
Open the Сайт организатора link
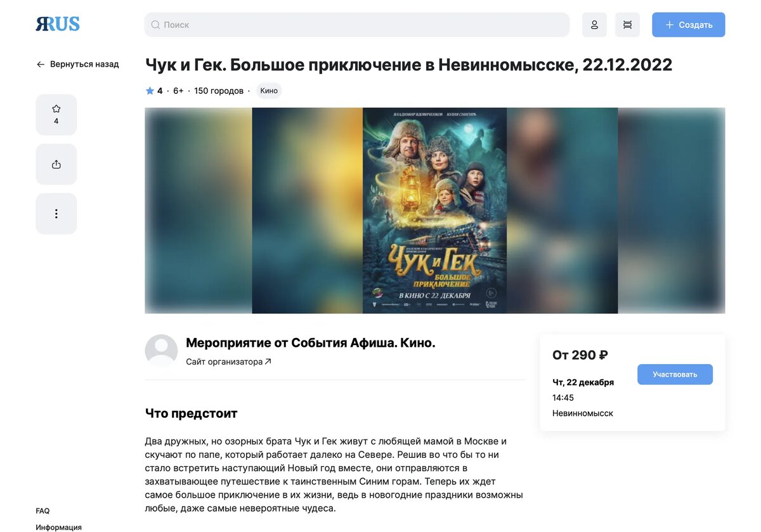tap(228, 361)
